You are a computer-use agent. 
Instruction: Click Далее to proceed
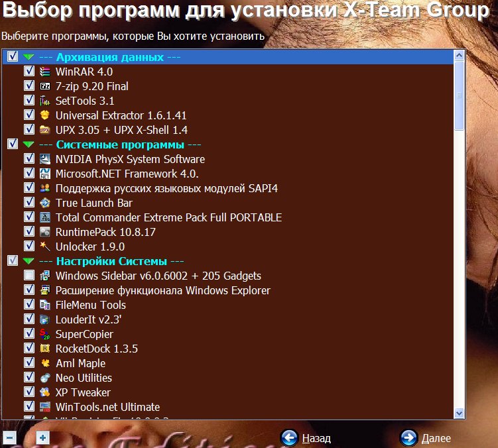[x=426, y=438]
